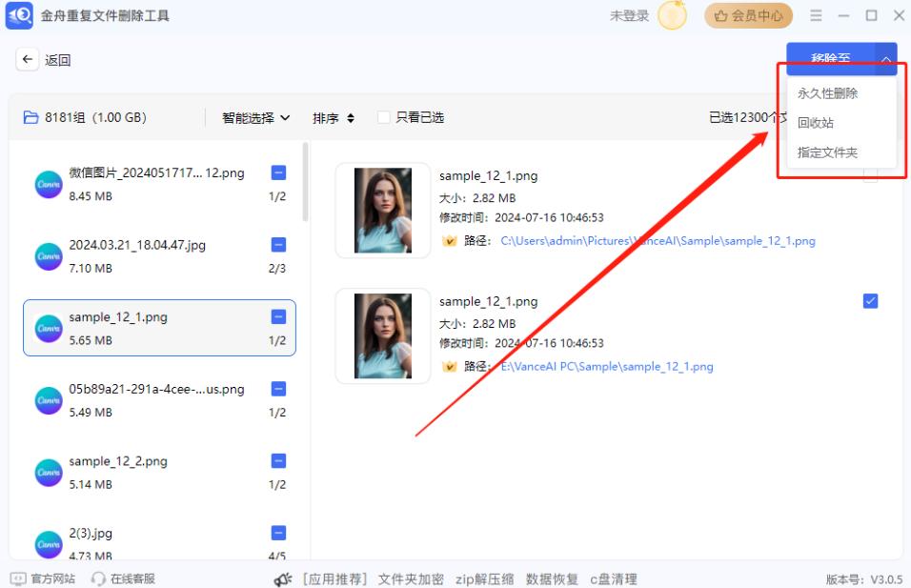Click the folder icon beside 8181组
911x588 pixels.
30,117
